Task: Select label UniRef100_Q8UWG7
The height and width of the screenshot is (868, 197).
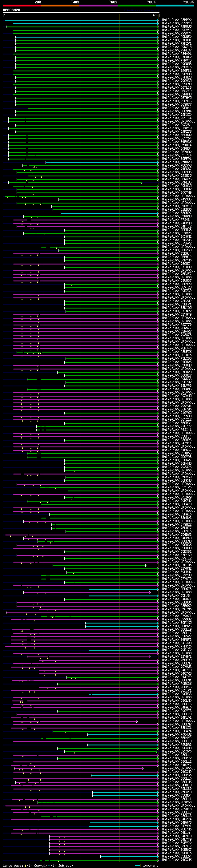Action: point(176,280)
